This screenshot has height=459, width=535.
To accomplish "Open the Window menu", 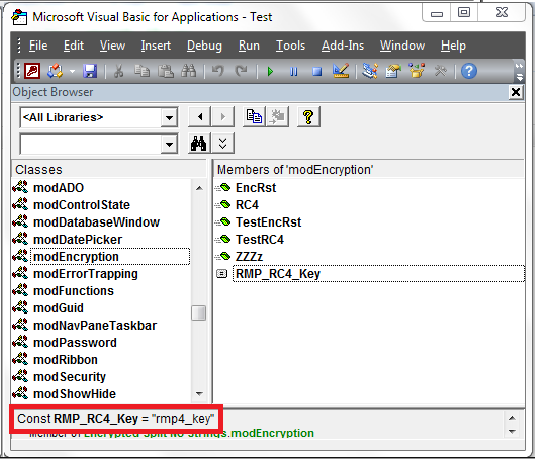I will pos(403,45).
